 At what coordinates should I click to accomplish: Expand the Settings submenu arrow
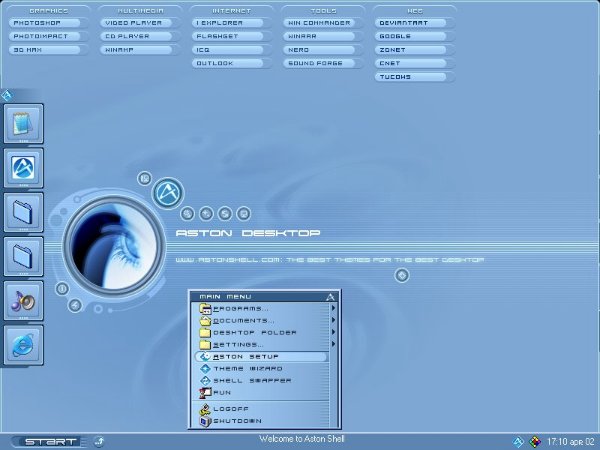pos(333,344)
